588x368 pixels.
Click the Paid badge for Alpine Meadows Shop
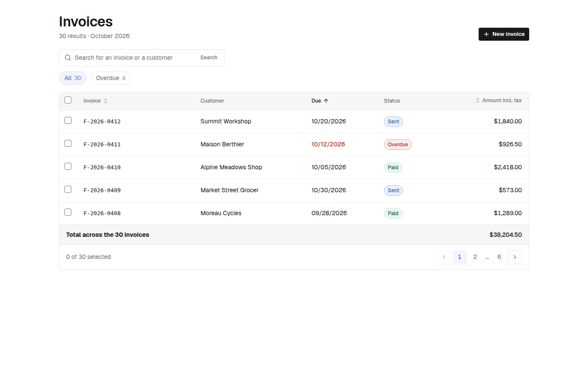393,168
